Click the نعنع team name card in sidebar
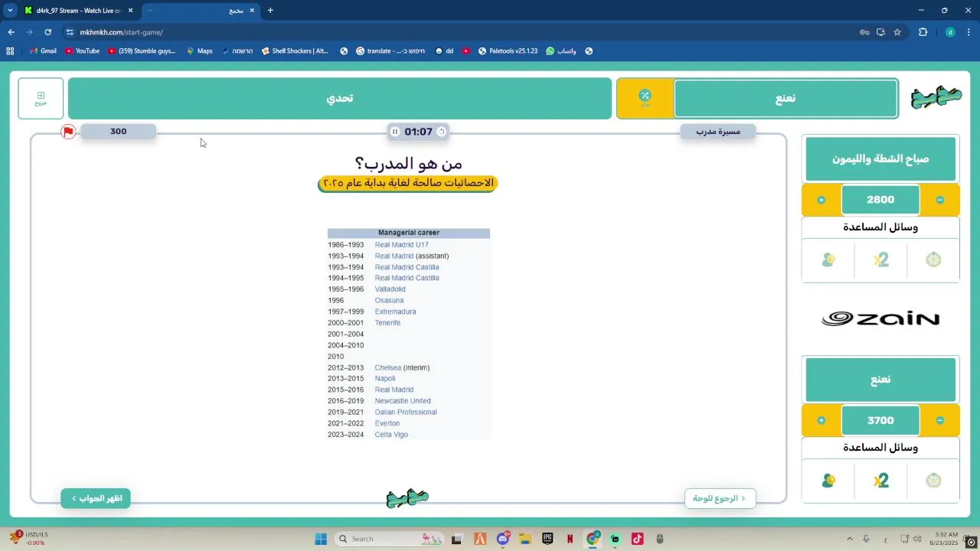This screenshot has width=980, height=551. point(880,380)
